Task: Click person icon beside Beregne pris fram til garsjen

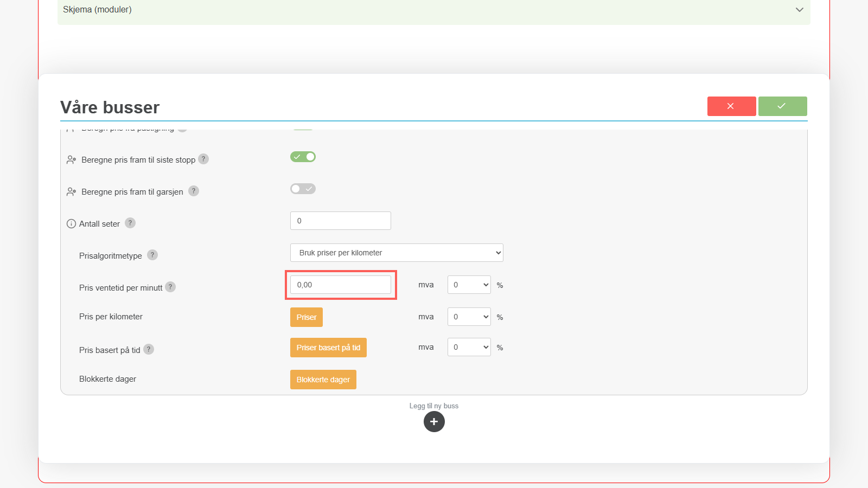Action: pyautogui.click(x=71, y=192)
